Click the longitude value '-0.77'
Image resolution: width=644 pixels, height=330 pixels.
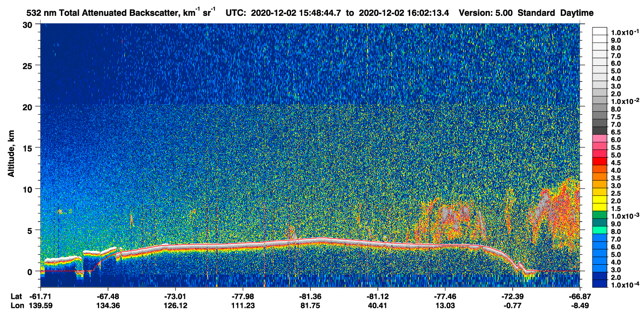[512, 306]
